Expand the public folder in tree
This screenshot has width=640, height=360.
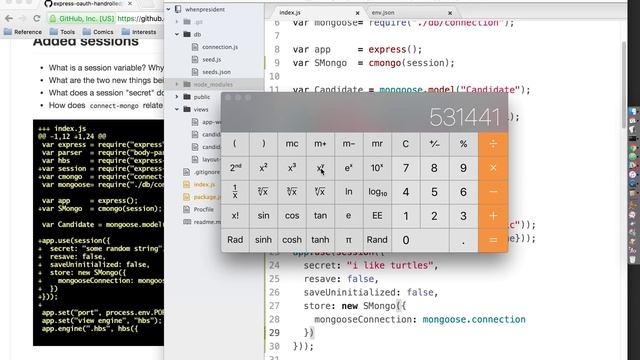(177, 97)
